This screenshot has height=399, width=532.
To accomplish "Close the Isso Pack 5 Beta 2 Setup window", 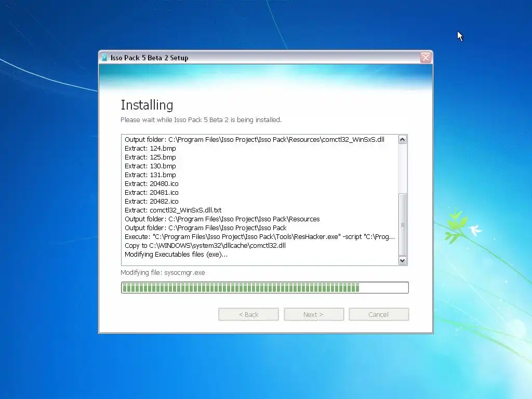I will tap(425, 57).
